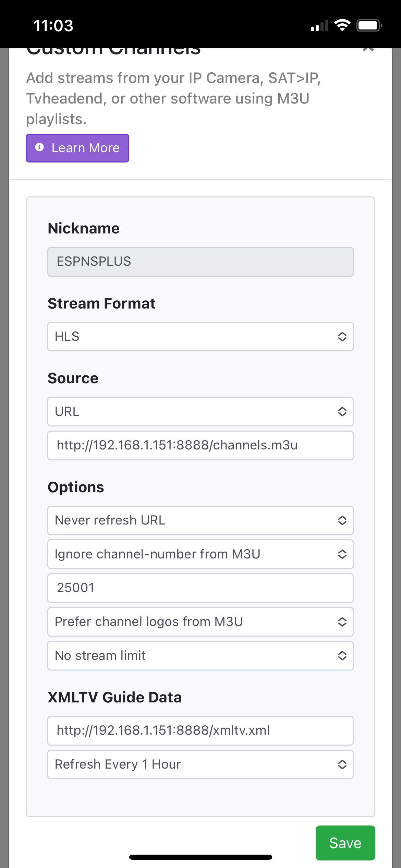
Task: Click the Stream Format chevron arrows
Action: [342, 337]
